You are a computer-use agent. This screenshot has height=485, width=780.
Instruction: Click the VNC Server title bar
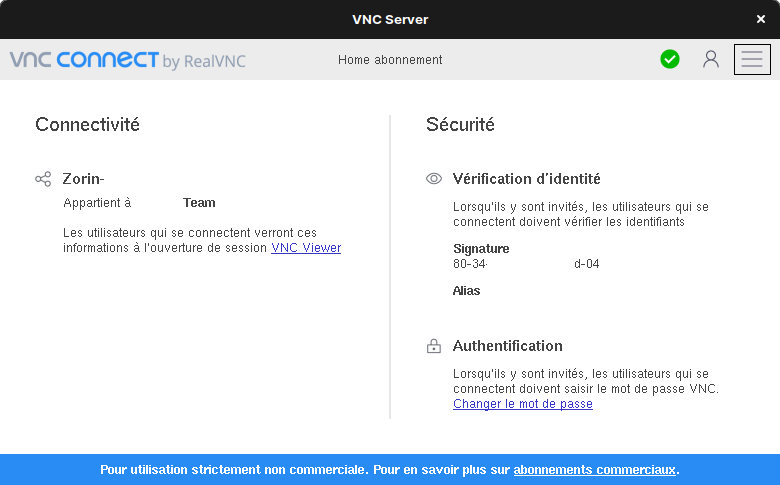click(x=390, y=19)
